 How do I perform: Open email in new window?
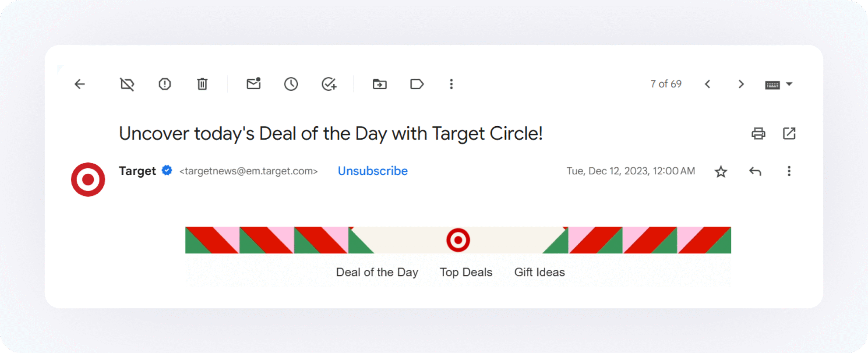tap(789, 134)
